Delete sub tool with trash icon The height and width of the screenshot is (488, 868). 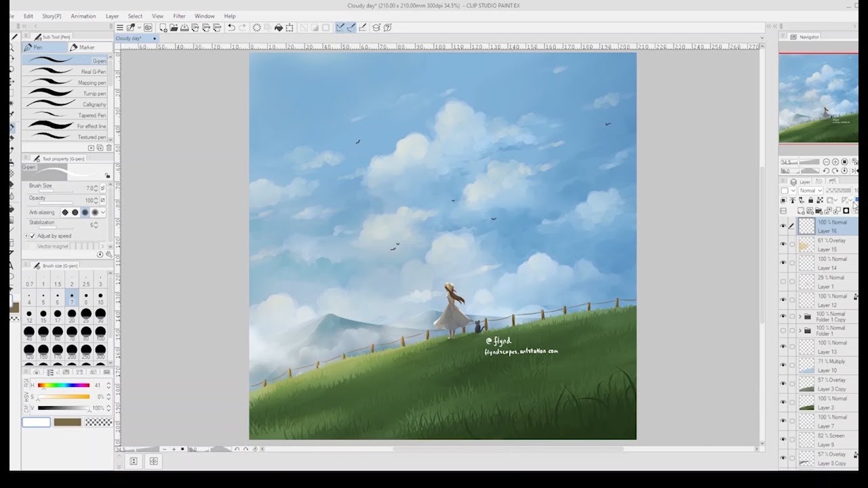point(108,148)
